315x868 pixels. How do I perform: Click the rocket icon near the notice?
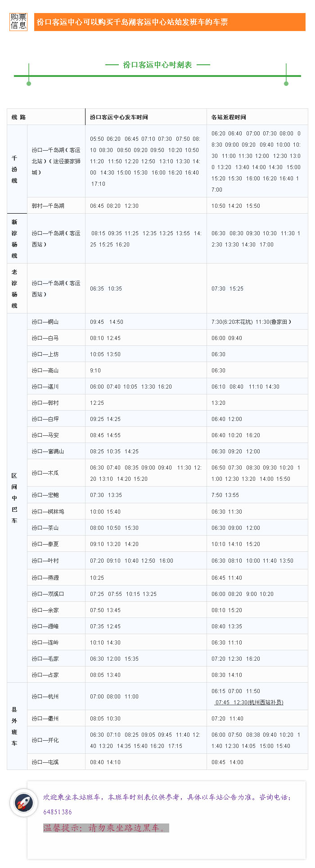(24, 802)
